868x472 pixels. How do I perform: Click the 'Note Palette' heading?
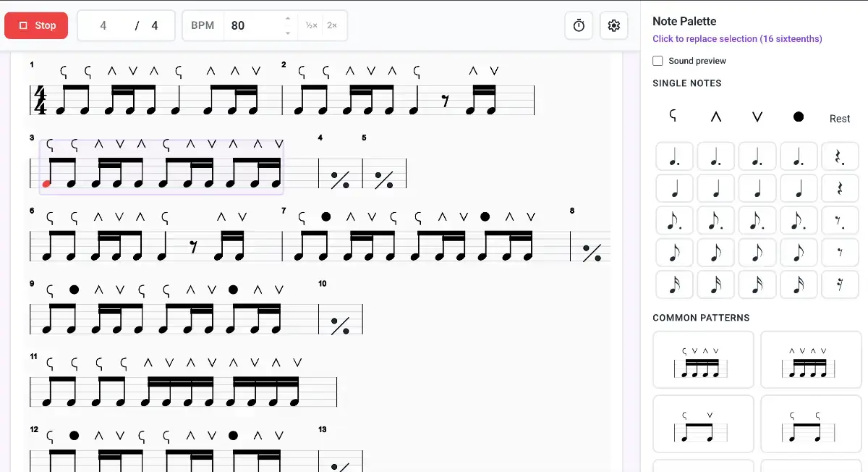tap(684, 22)
